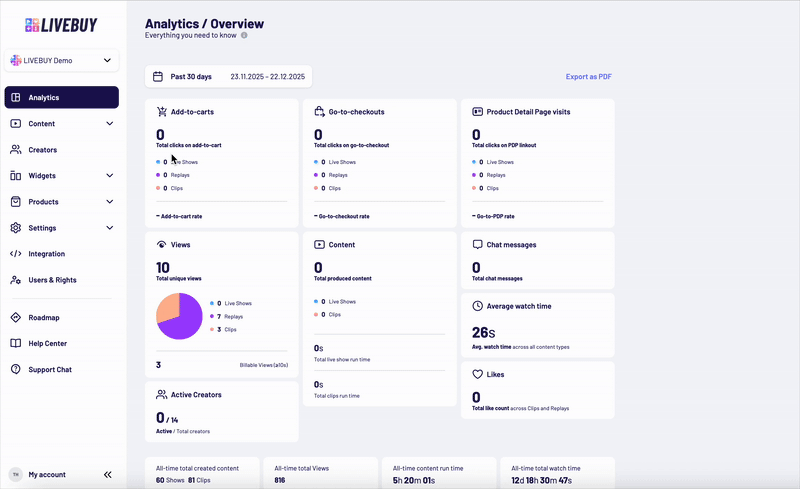Click the Content card play icon
The width and height of the screenshot is (800, 489).
coord(319,244)
